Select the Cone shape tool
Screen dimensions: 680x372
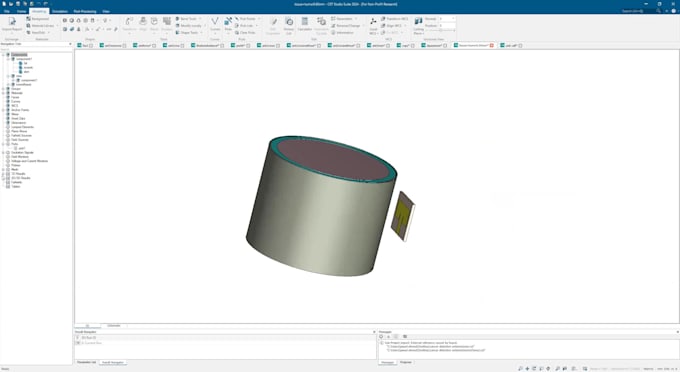point(78,20)
